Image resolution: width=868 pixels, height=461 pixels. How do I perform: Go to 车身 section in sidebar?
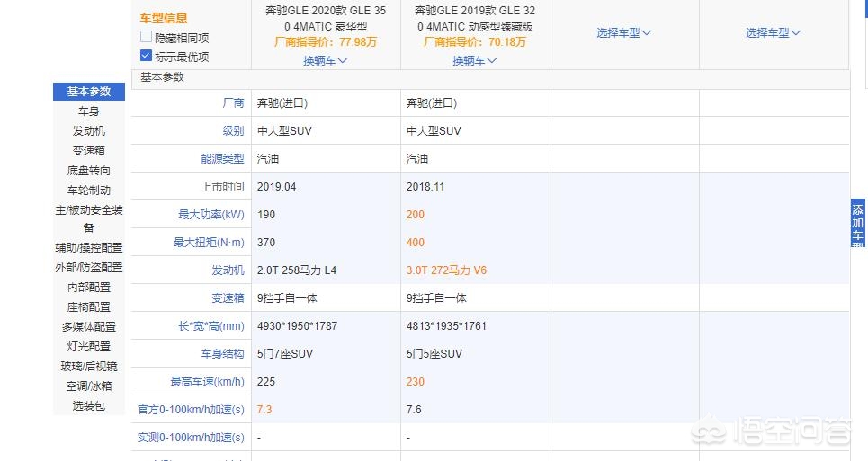coord(89,111)
